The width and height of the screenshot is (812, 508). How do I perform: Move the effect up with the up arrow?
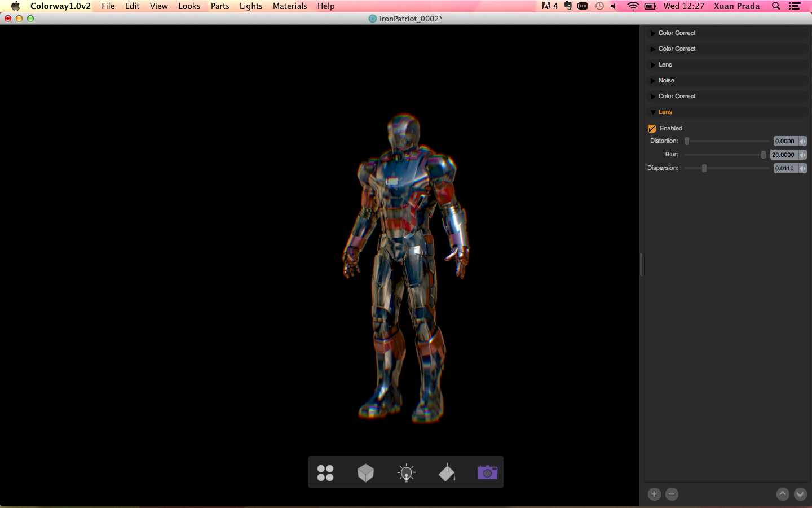[x=783, y=494]
